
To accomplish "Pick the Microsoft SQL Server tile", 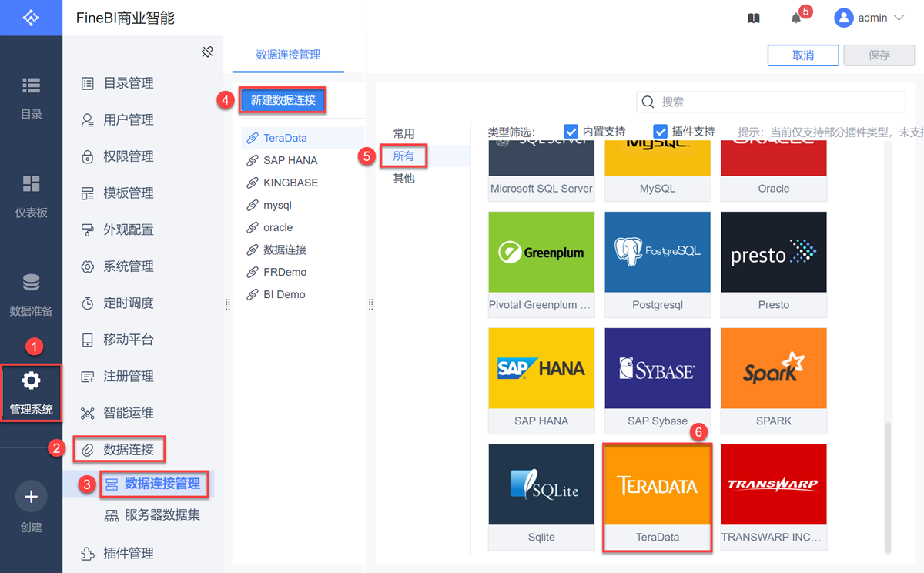I will coord(541,171).
